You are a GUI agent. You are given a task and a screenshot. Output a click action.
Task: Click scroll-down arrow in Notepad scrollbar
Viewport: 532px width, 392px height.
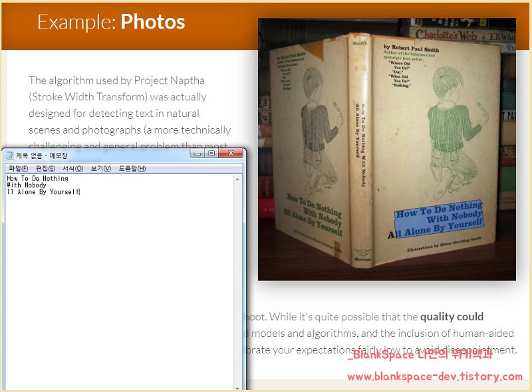point(237,388)
